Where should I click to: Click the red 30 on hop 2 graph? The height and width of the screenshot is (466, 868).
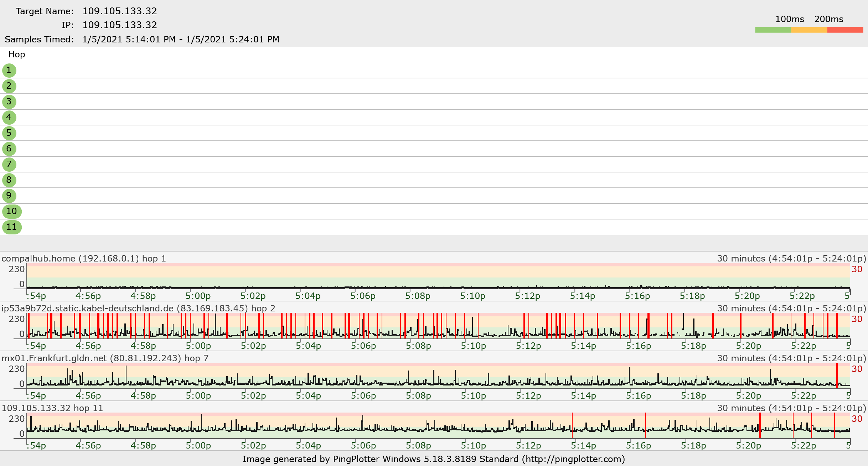(x=857, y=319)
